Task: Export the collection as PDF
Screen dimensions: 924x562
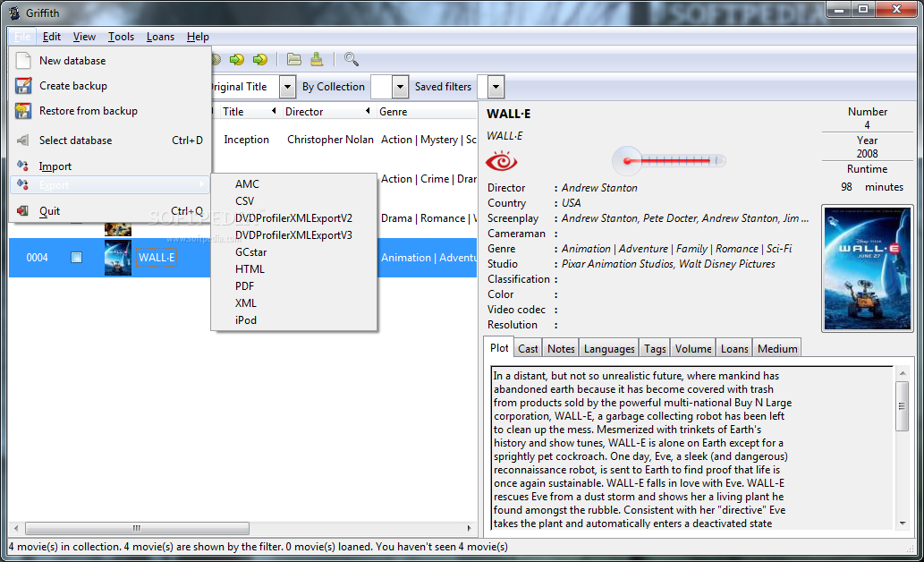Action: 294,286
